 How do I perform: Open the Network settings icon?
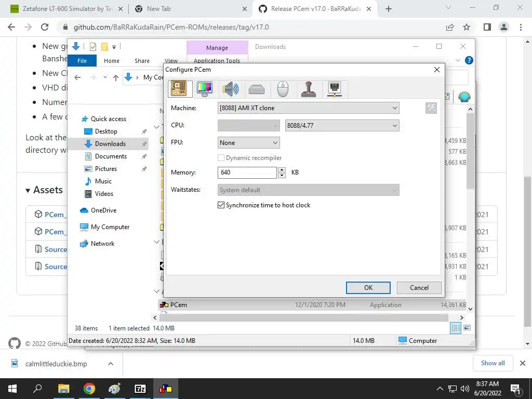(335, 89)
